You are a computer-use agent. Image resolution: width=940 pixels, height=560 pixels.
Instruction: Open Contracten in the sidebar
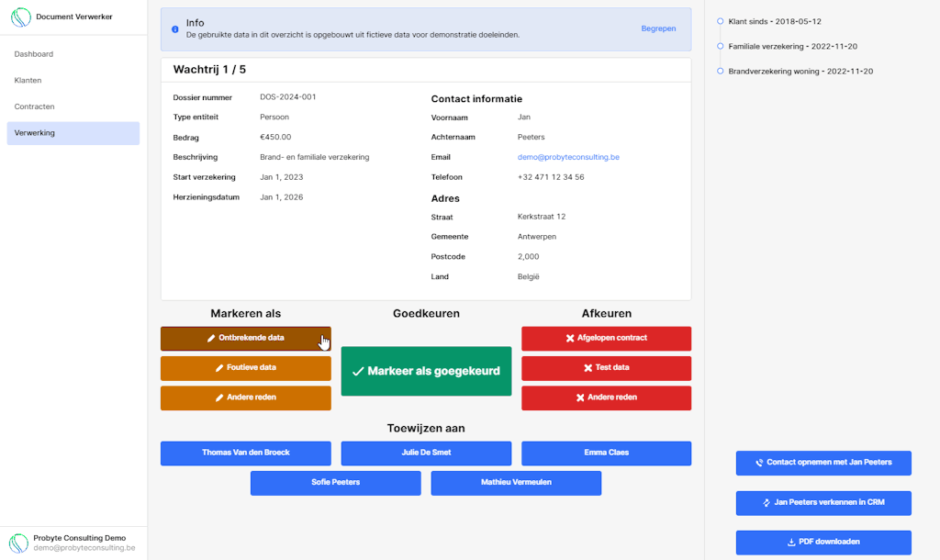(x=35, y=106)
